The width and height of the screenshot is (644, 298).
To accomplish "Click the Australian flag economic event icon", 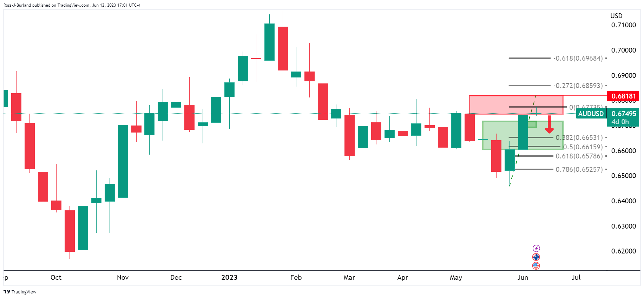I will (x=536, y=257).
